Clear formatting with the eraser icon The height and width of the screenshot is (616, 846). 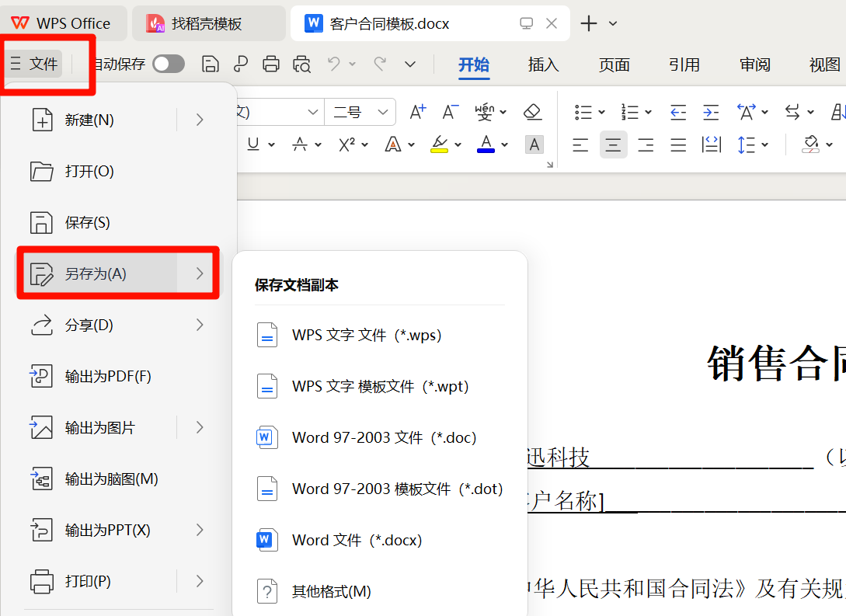(532, 111)
